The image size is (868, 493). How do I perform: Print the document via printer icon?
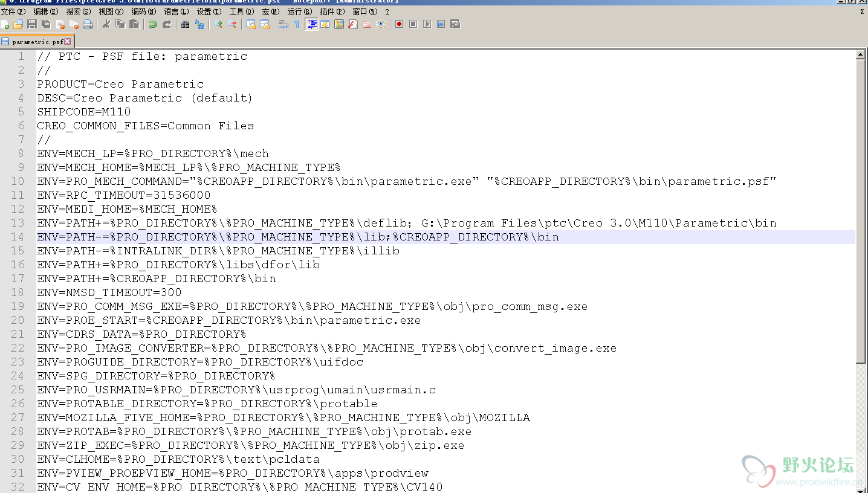tap(88, 24)
